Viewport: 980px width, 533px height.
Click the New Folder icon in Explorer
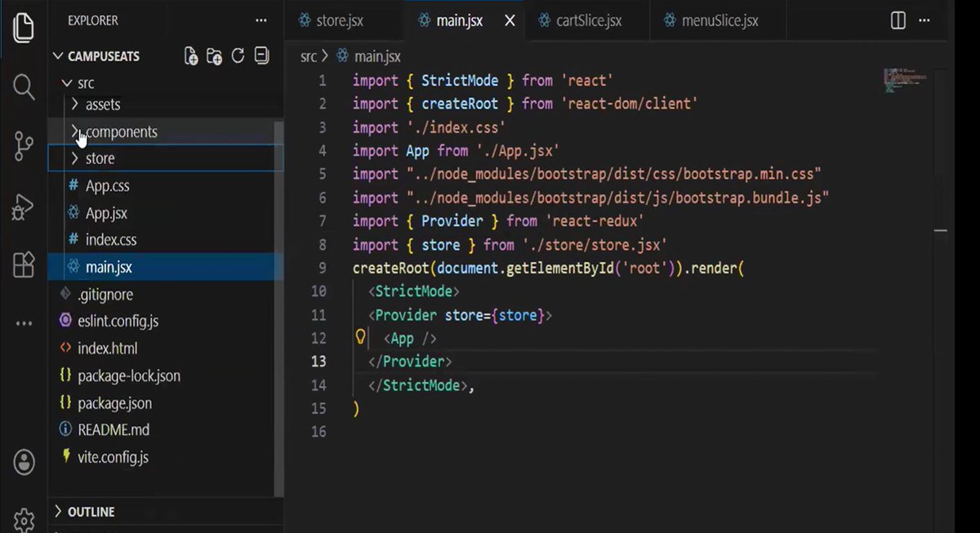(x=214, y=56)
